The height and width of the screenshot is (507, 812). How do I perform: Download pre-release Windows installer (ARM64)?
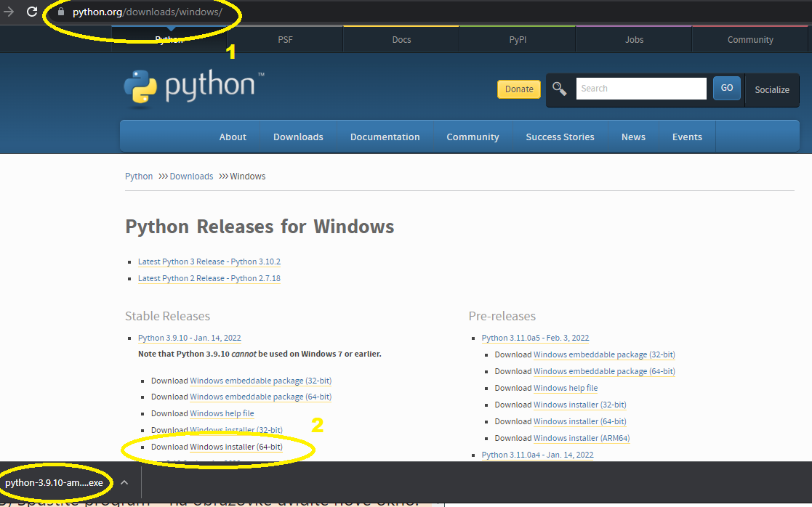point(582,438)
